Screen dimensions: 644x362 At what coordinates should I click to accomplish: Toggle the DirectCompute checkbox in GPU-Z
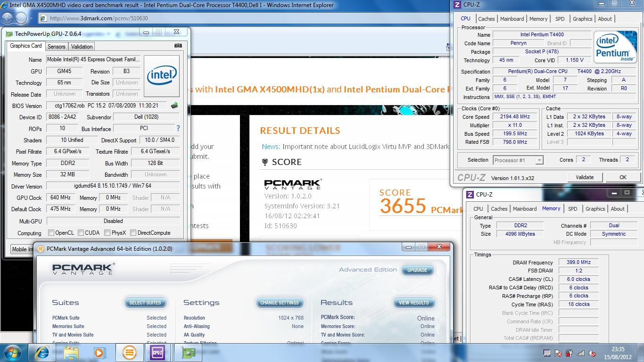click(133, 232)
